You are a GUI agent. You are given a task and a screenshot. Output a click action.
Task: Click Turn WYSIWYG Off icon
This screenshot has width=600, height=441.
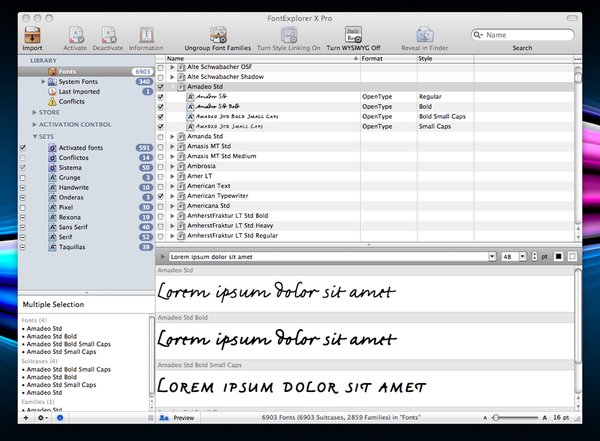coord(353,34)
